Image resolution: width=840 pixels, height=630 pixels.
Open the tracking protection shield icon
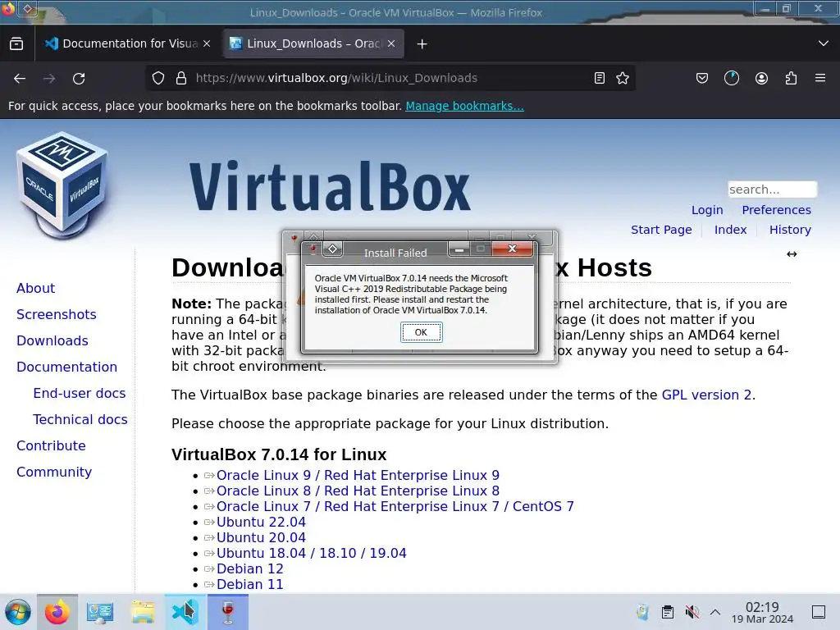pyautogui.click(x=158, y=78)
